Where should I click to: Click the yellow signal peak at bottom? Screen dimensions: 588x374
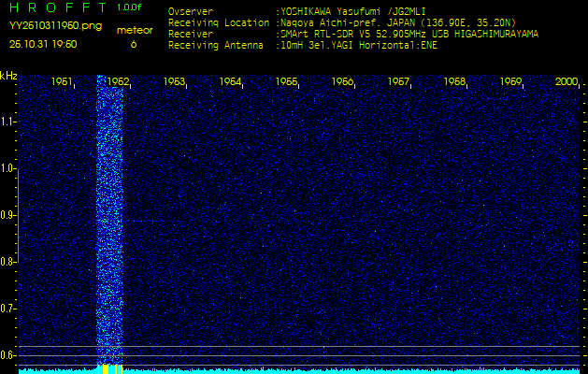(x=110, y=369)
